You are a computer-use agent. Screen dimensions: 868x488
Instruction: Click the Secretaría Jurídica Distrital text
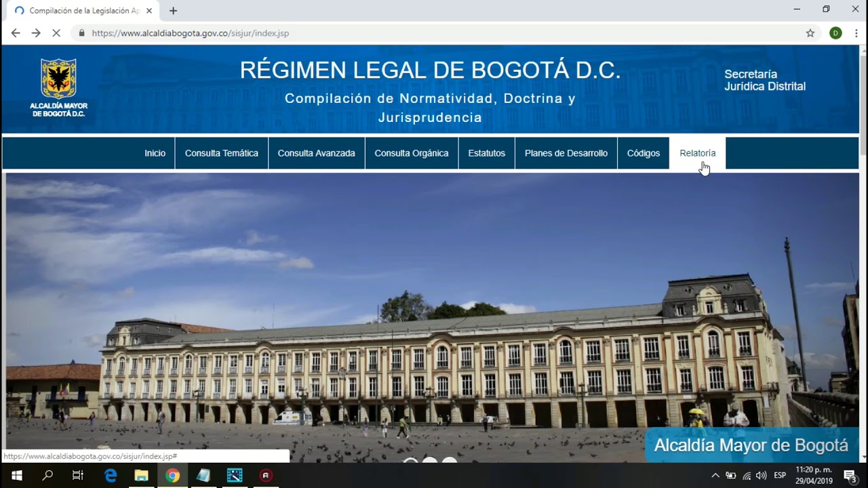pyautogui.click(x=765, y=80)
